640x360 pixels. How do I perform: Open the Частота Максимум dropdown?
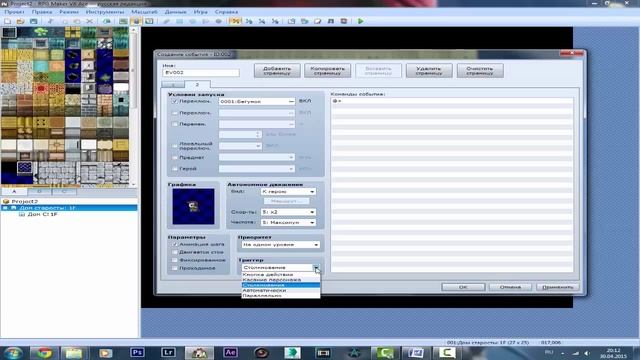[288, 222]
